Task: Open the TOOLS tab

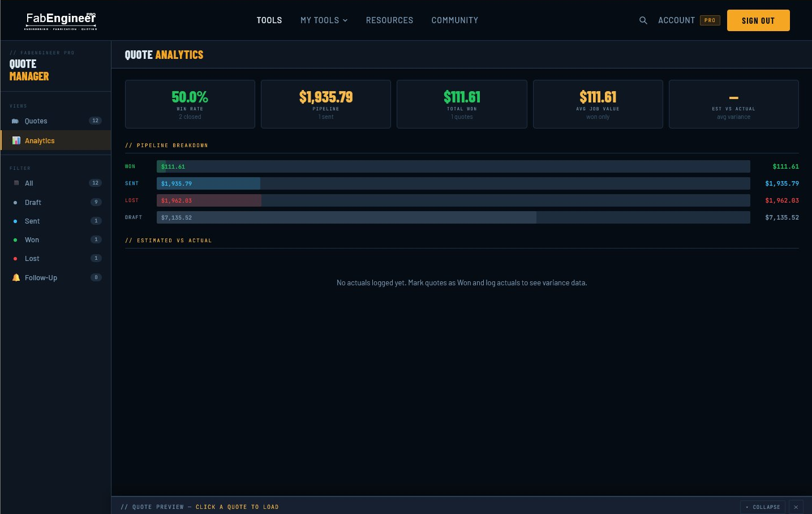Action: pyautogui.click(x=269, y=20)
